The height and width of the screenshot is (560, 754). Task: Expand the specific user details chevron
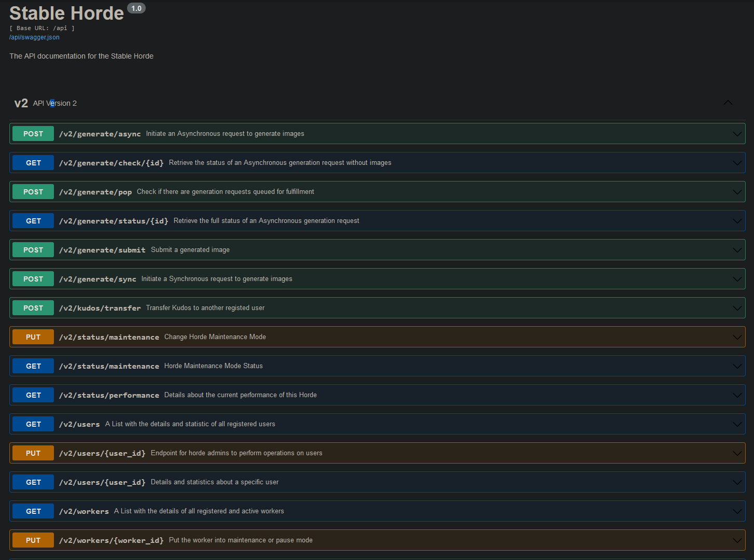click(x=737, y=482)
